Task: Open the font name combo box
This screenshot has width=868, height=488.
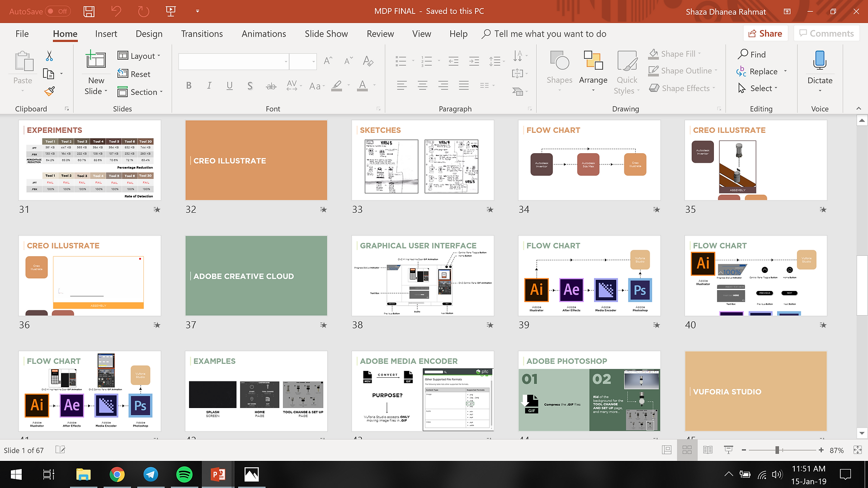Action: pos(234,61)
